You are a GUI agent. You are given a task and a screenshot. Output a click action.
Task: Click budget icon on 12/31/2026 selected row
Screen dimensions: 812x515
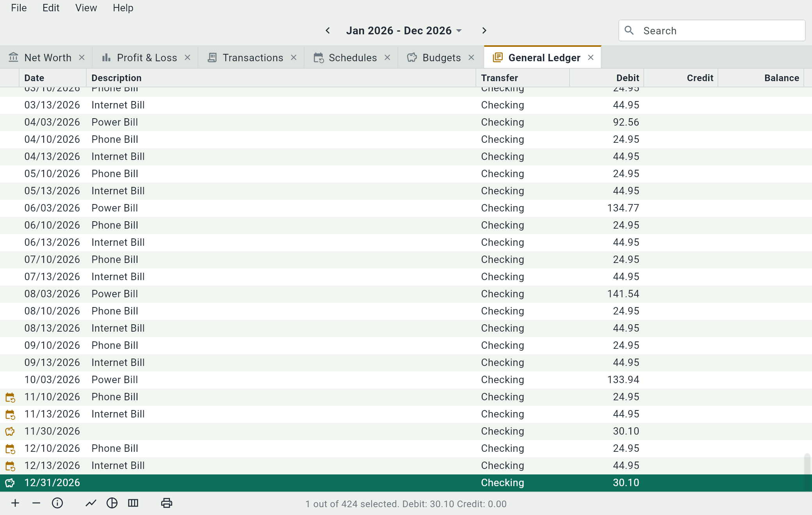[x=10, y=483]
